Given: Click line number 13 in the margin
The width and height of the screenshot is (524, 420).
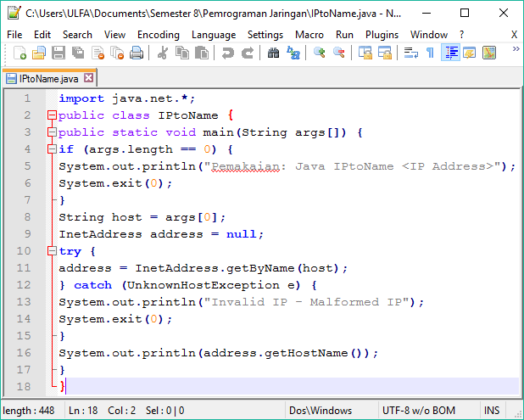Looking at the screenshot, I should pos(24,302).
